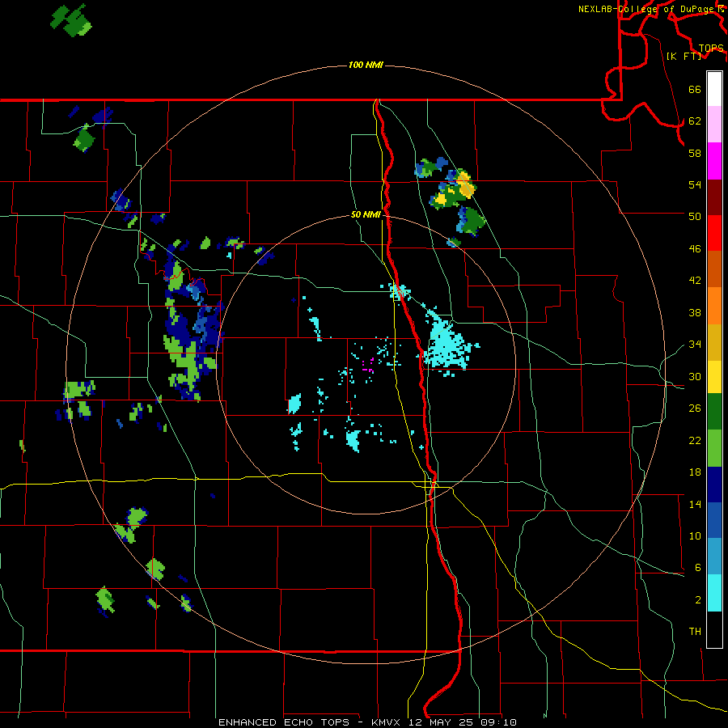Click the magenta echo pixels near radar center

368,366
